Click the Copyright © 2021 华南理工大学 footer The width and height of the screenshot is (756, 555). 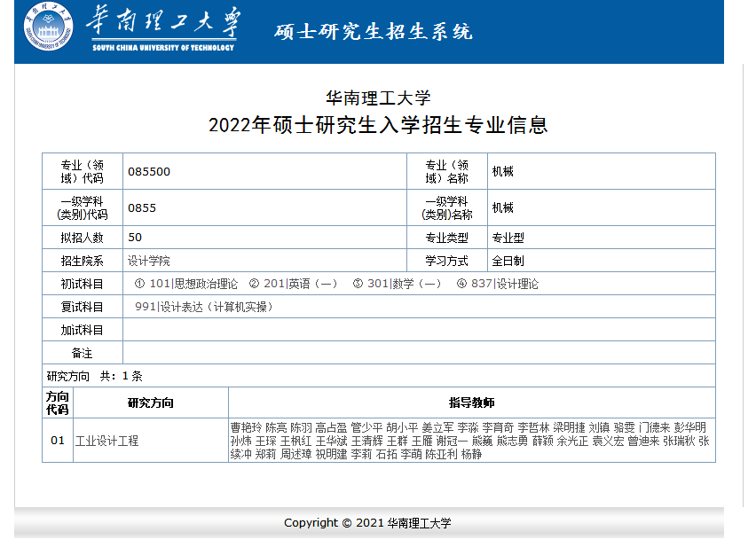coord(367,523)
